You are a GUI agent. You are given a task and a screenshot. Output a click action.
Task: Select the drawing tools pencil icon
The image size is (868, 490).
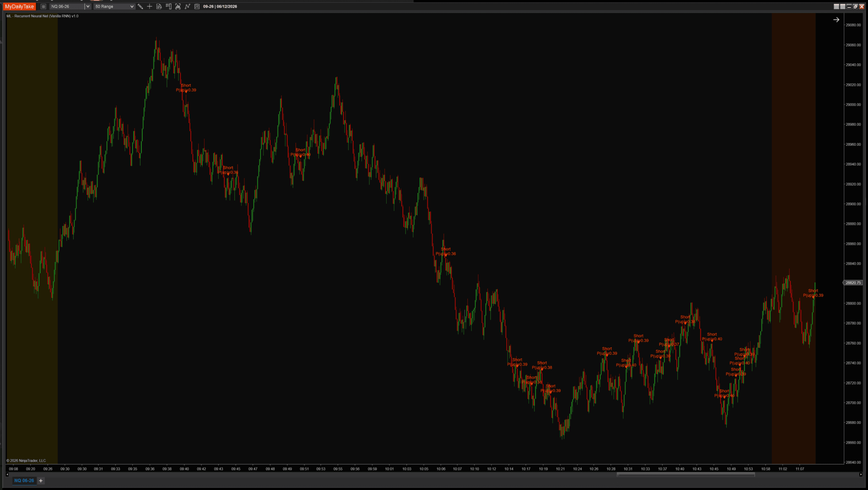140,6
